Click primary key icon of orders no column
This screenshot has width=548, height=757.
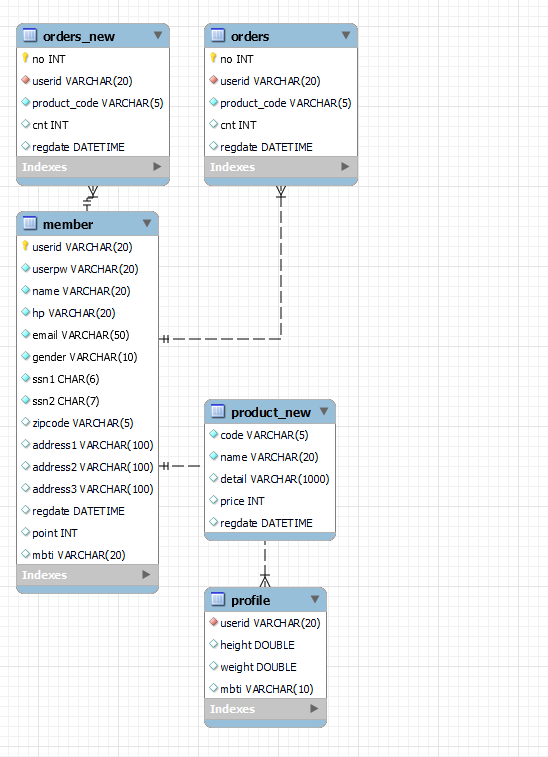click(213, 58)
